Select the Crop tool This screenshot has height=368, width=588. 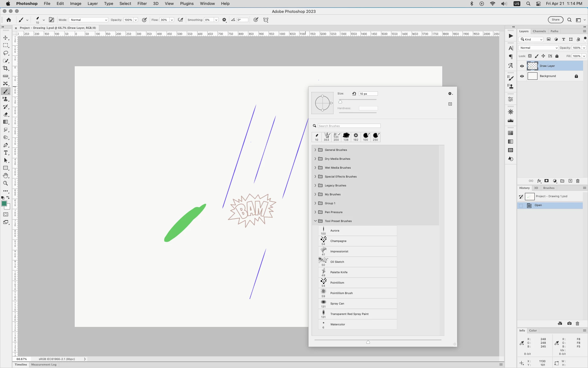(x=6, y=68)
